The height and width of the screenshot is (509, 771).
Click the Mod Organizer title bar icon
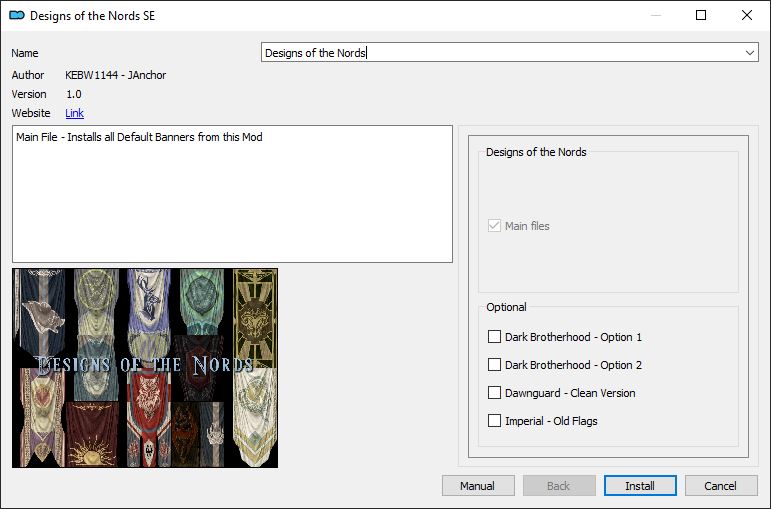point(17,15)
